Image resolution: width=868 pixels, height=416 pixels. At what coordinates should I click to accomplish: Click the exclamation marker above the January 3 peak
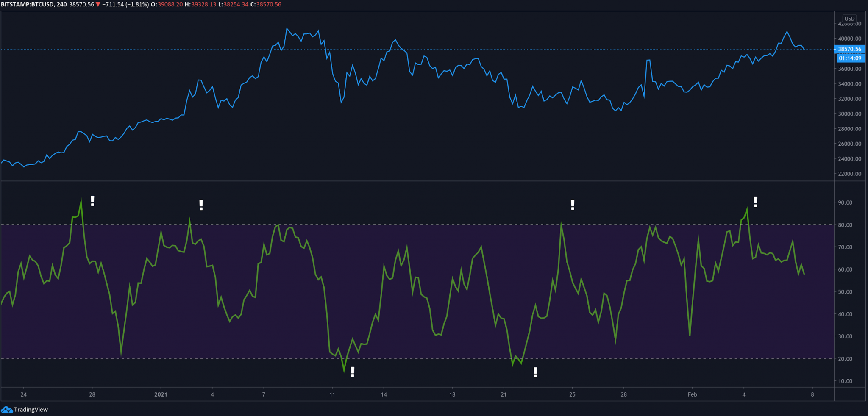(200, 205)
